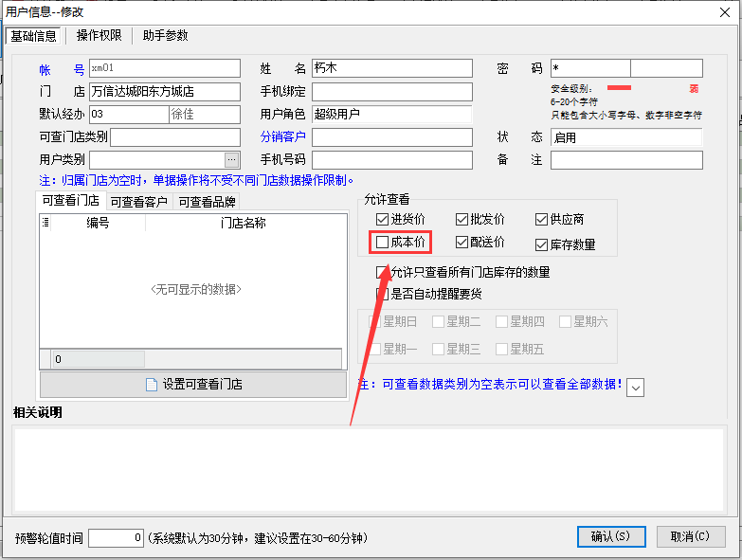Image resolution: width=742 pixels, height=560 pixels.
Task: Click the 门店 field 万信达城阳东方城店
Action: [165, 91]
